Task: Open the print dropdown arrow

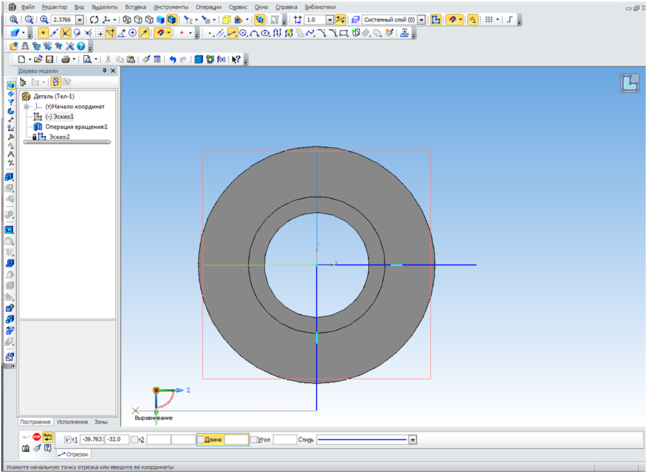Action: point(74,59)
